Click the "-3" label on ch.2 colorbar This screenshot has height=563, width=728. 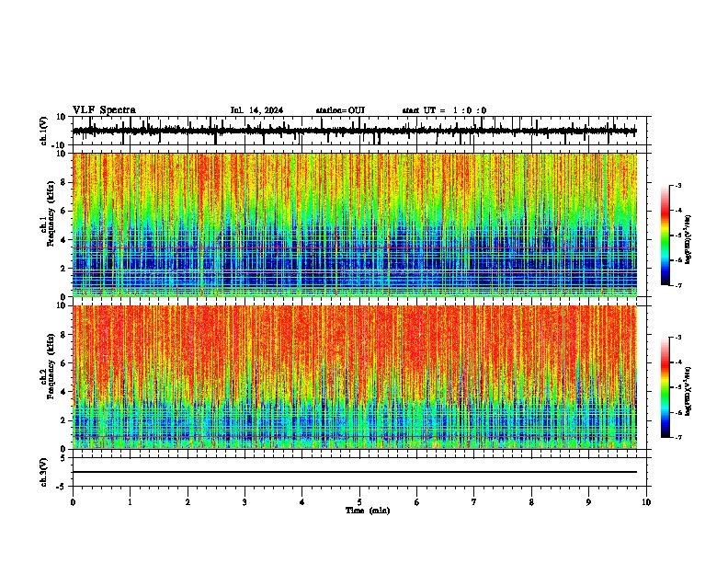(677, 338)
